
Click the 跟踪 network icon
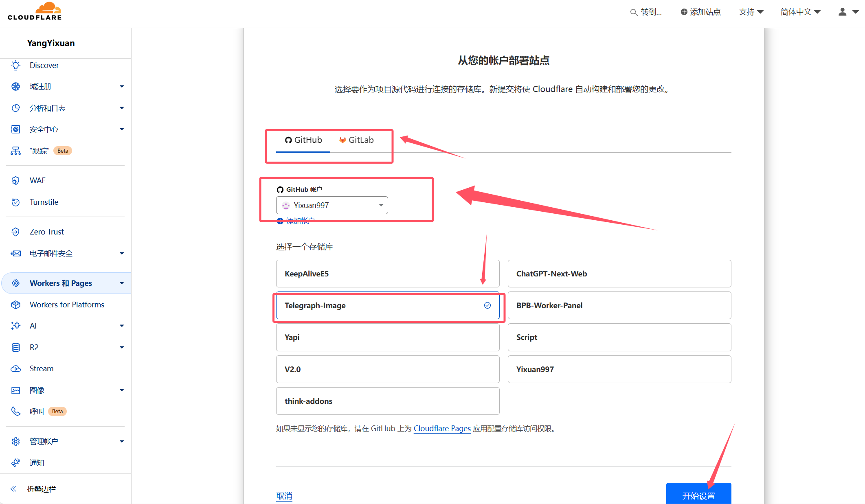pos(15,151)
